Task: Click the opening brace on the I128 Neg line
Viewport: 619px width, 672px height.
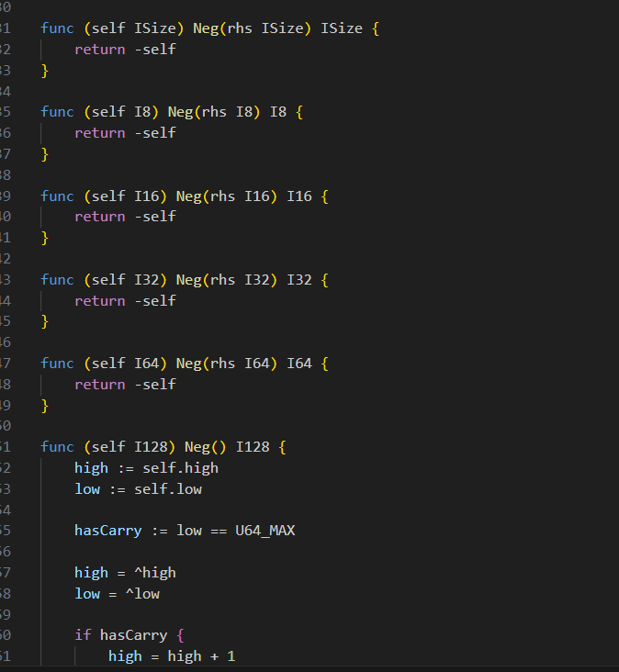Action: [283, 447]
